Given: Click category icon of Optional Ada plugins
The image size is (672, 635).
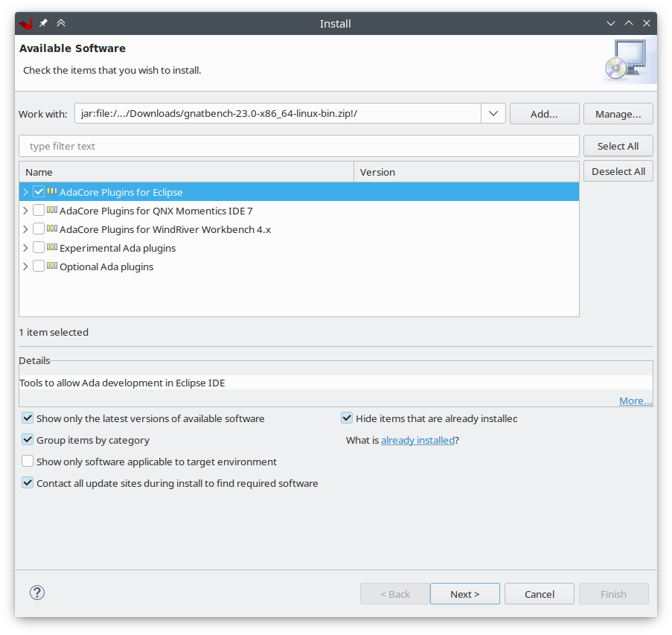Looking at the screenshot, I should click(52, 266).
